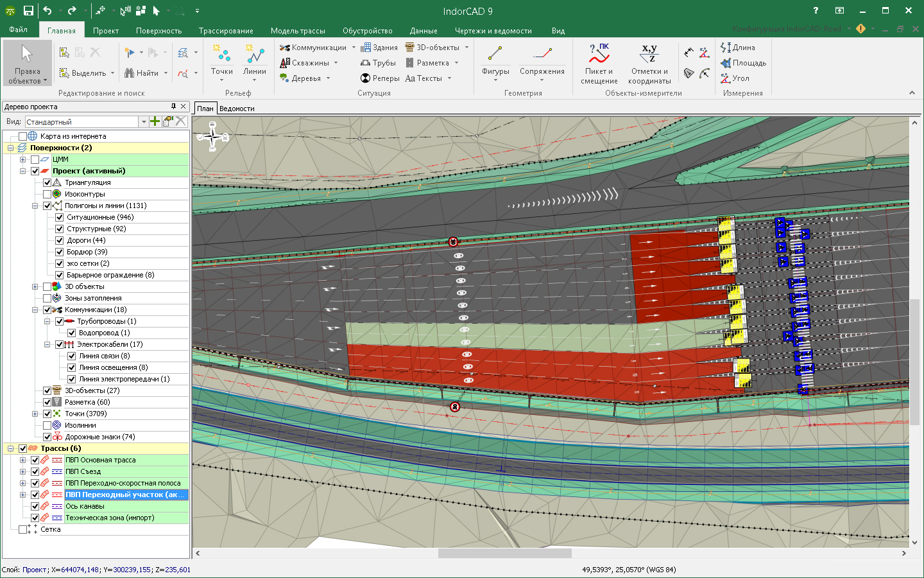Click the Redo arrow icon

tap(72, 10)
